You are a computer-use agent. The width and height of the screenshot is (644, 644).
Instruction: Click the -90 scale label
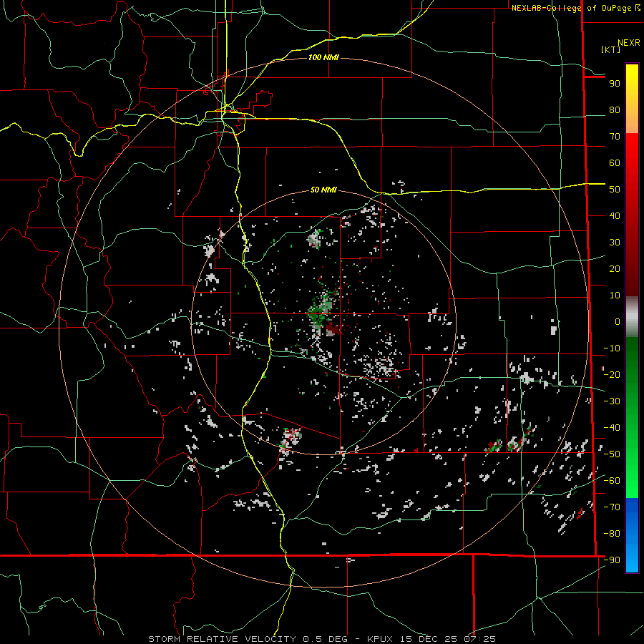[x=612, y=560]
